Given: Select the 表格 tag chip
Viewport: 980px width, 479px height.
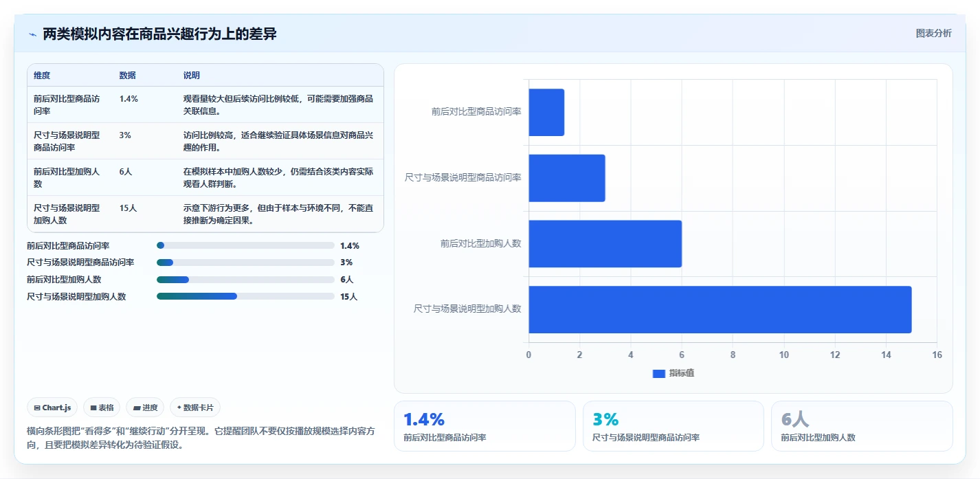Looking at the screenshot, I should pyautogui.click(x=102, y=408).
